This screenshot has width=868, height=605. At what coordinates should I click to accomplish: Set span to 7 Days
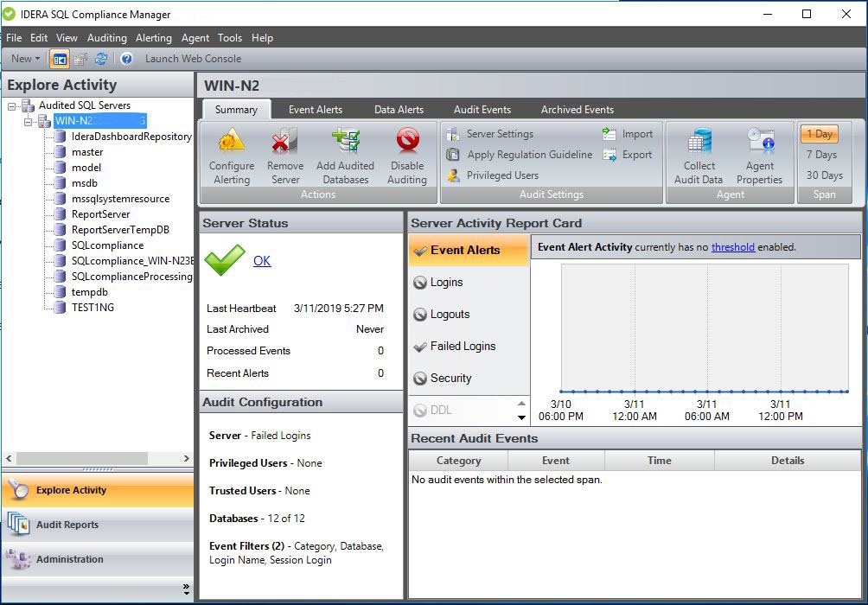(821, 155)
